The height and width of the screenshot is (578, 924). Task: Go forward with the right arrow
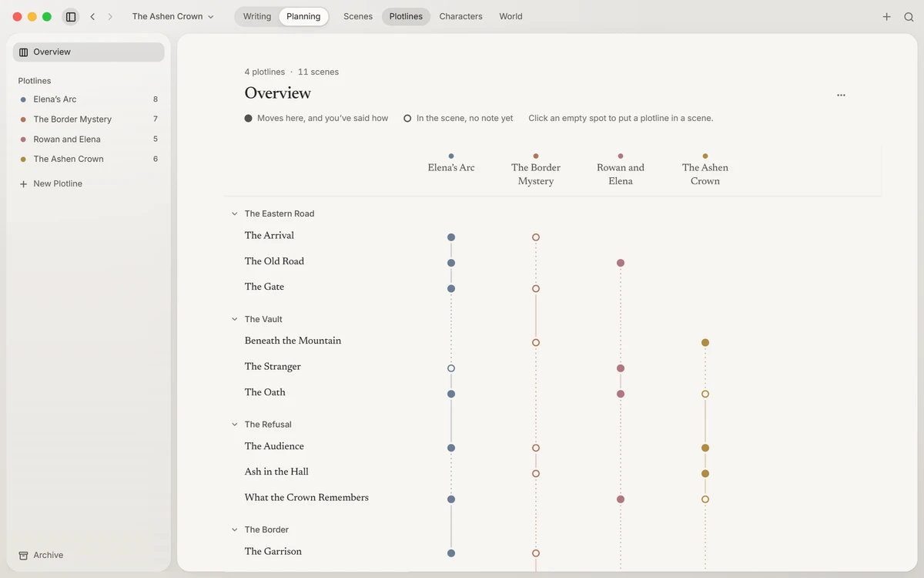110,16
